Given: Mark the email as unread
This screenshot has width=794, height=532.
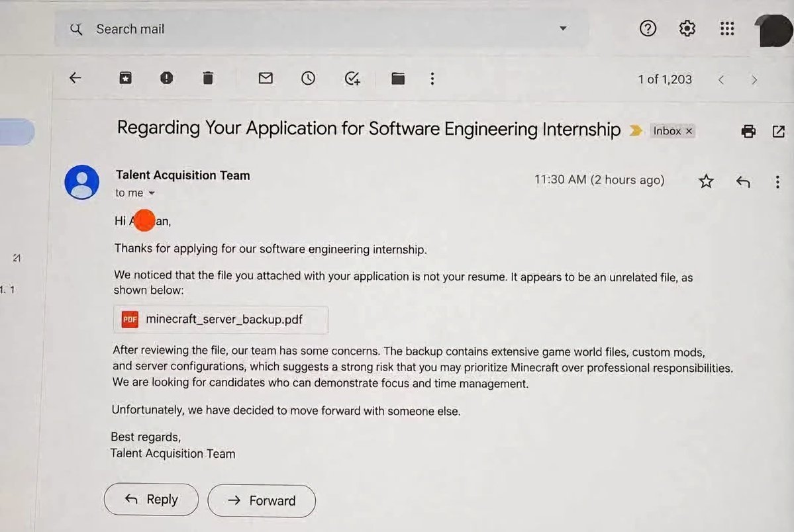Looking at the screenshot, I should (266, 78).
